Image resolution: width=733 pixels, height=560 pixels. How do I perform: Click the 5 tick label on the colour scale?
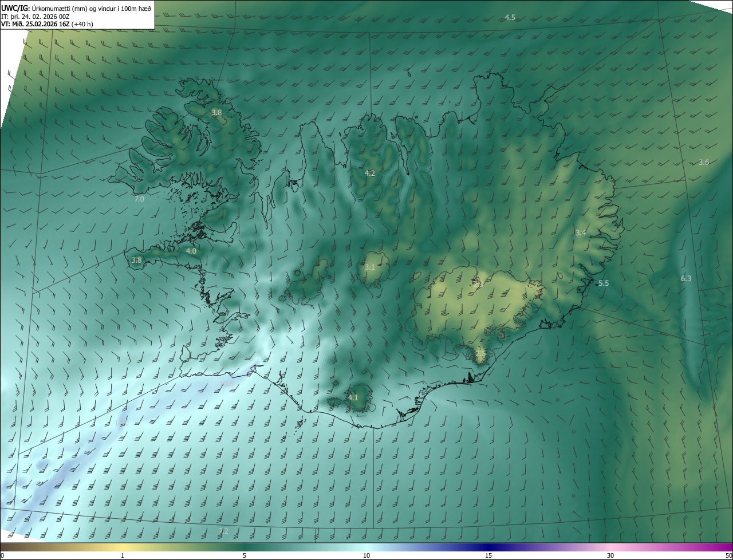click(245, 555)
